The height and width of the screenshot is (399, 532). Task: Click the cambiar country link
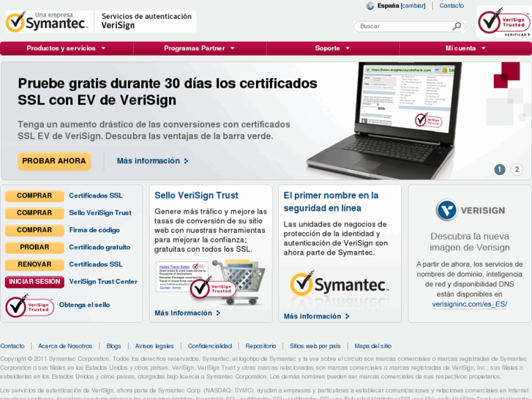tap(413, 6)
